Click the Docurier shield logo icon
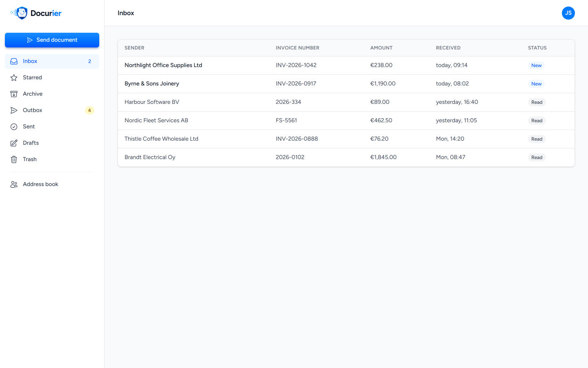This screenshot has width=588, height=368. (x=20, y=13)
